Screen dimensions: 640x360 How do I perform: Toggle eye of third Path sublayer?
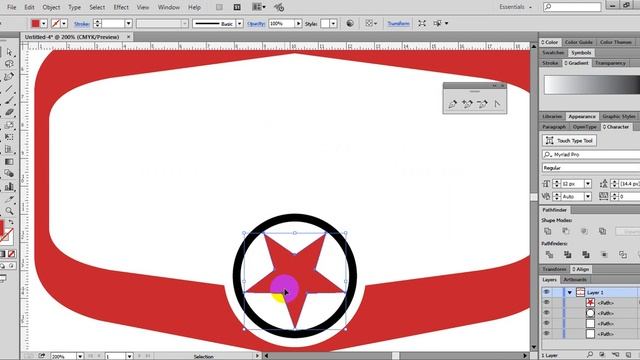click(x=547, y=323)
